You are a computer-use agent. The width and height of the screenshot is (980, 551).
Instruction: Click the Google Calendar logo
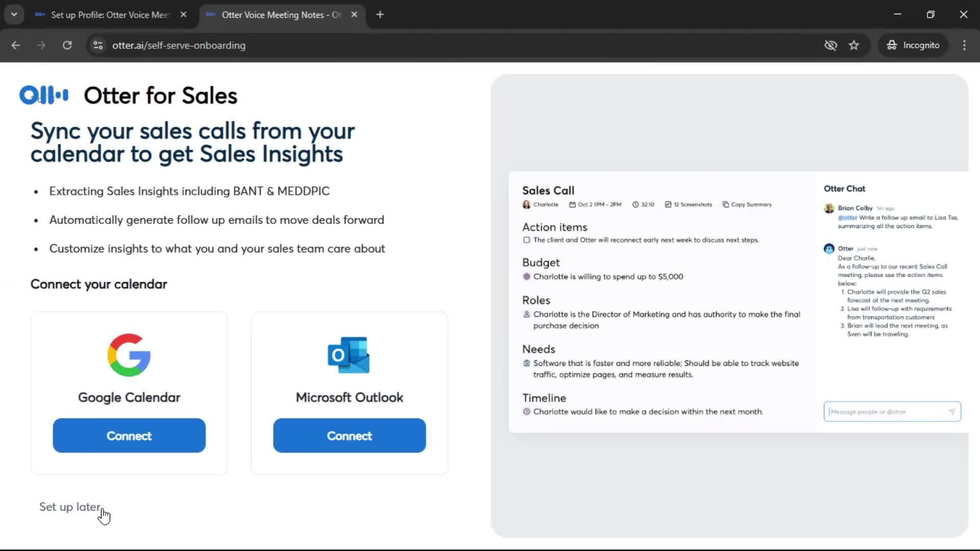pos(129,355)
